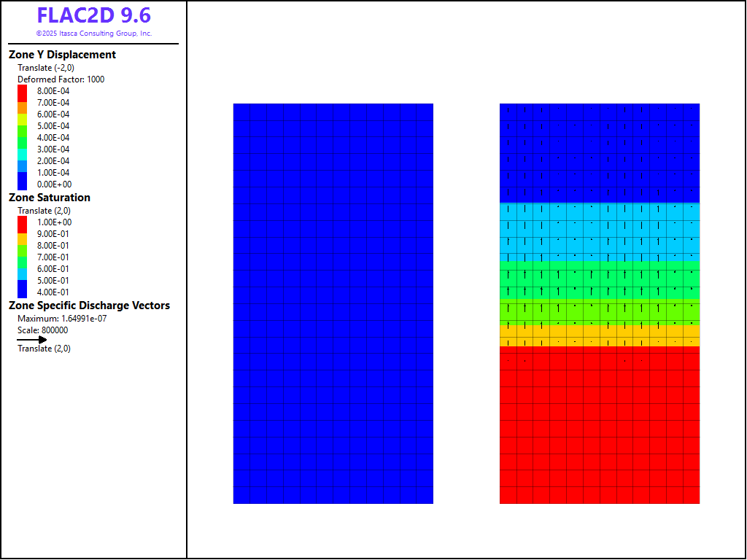Click the Itasca Consulting Group copyright line
This screenshot has width=747, height=560.
94,34
